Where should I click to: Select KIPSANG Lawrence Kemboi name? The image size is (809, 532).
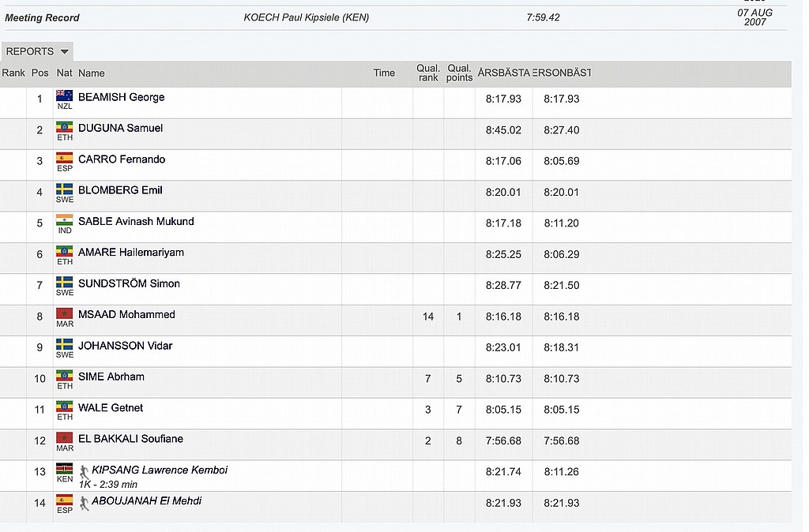click(x=160, y=470)
